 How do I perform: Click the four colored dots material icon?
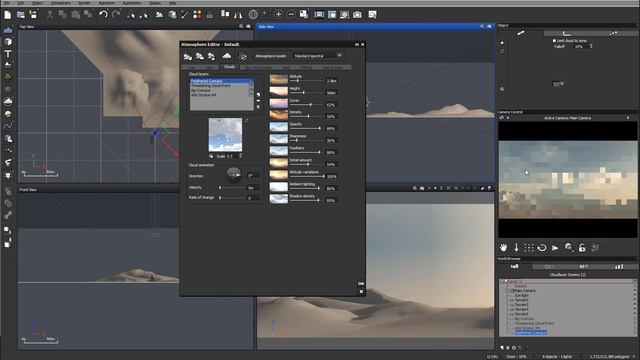click(197, 15)
